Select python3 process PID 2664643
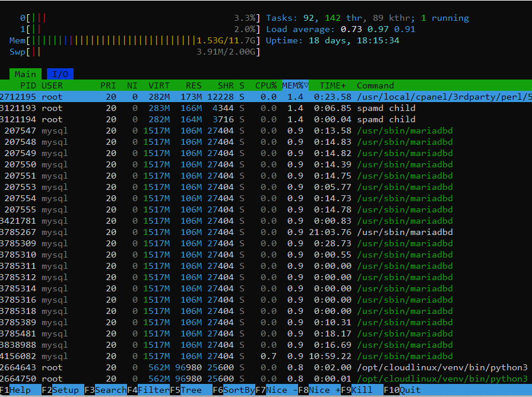The height and width of the screenshot is (397, 532). (266, 367)
